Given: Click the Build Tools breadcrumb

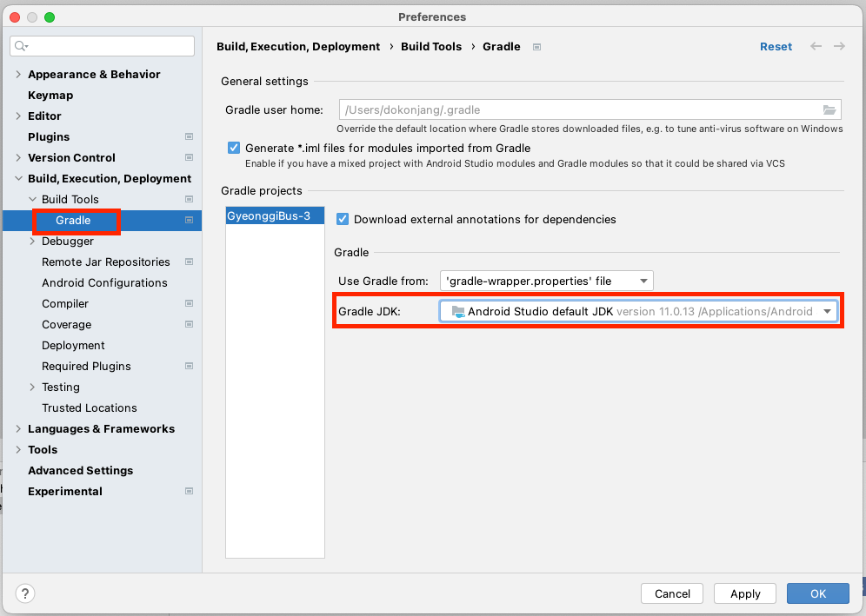Looking at the screenshot, I should pyautogui.click(x=431, y=46).
